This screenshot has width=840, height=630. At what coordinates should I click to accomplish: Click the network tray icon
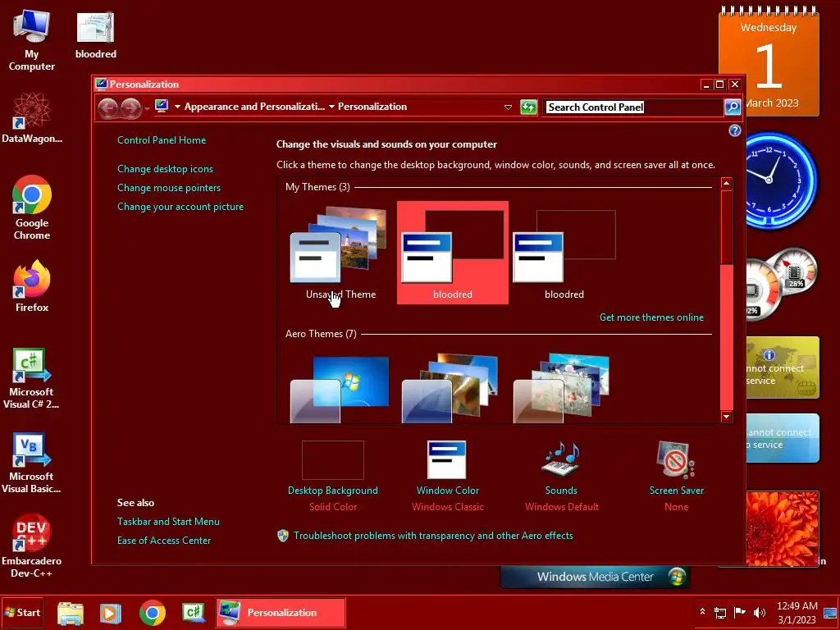tap(720, 612)
